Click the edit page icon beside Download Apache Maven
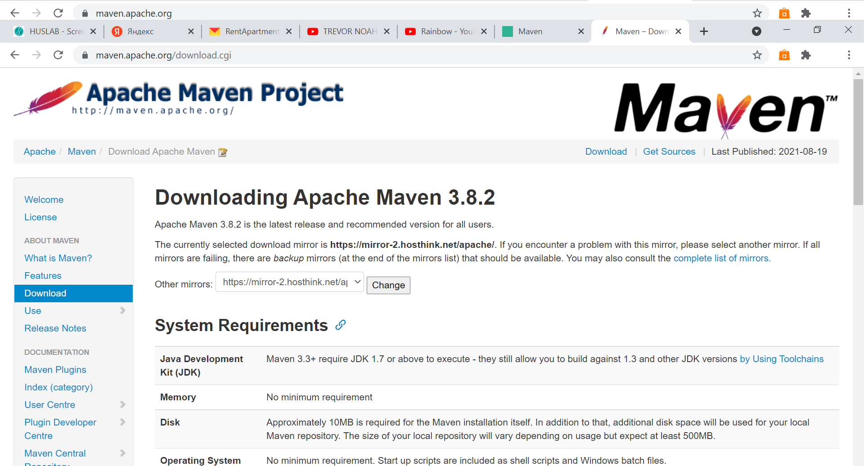 (x=223, y=152)
